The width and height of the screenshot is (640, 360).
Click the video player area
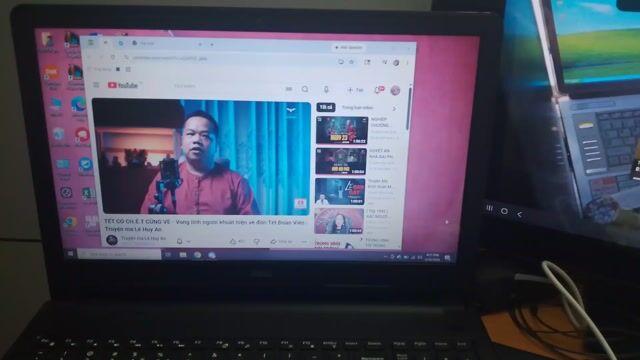(x=202, y=157)
